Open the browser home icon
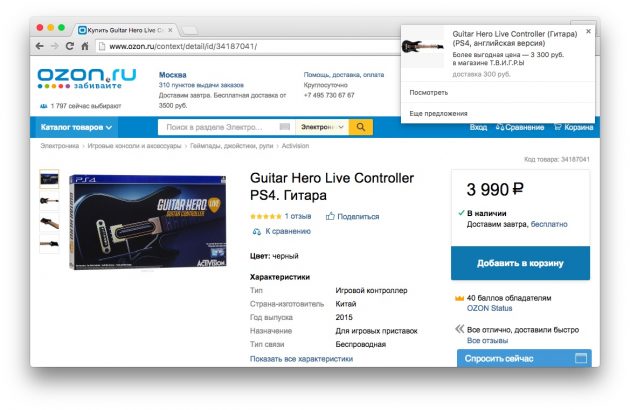This screenshot has height=410, width=630. click(85, 46)
